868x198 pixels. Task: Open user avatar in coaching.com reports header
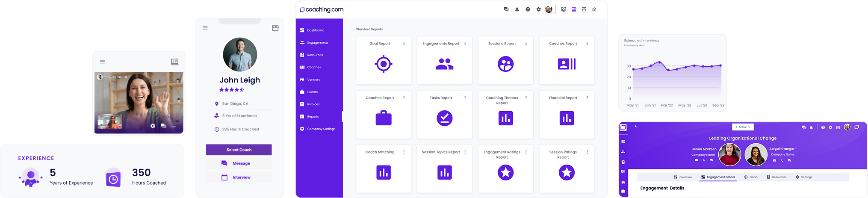click(x=549, y=9)
